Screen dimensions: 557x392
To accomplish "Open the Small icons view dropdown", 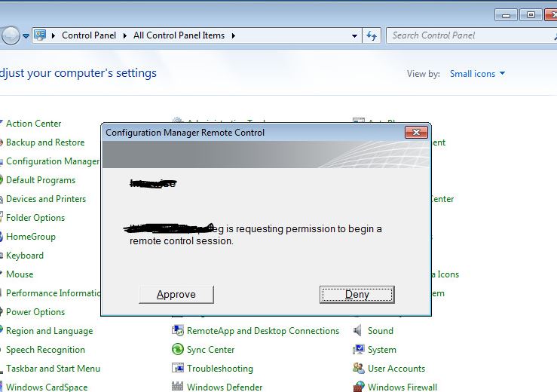I will tap(477, 74).
